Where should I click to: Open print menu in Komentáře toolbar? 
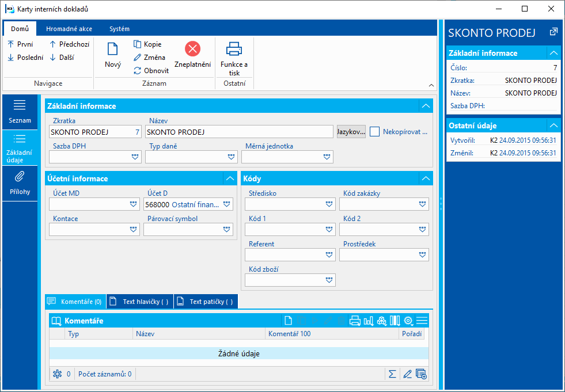tap(355, 321)
